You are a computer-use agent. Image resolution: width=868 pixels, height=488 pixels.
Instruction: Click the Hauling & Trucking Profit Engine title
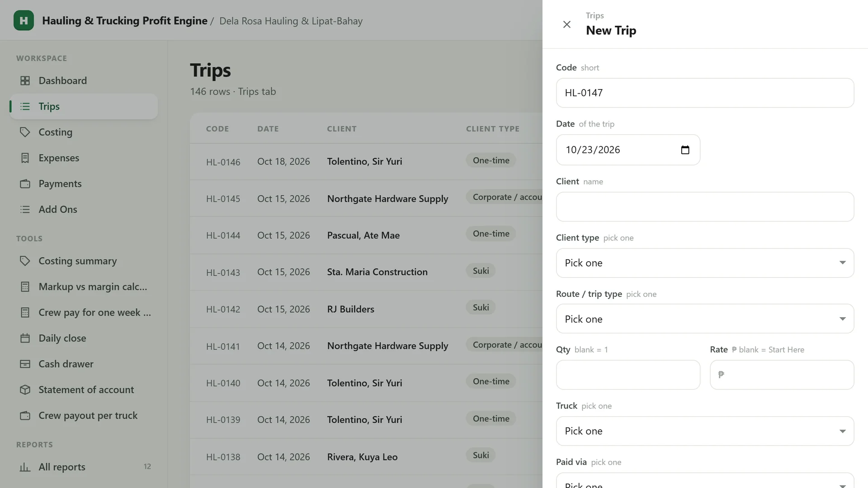tap(125, 21)
